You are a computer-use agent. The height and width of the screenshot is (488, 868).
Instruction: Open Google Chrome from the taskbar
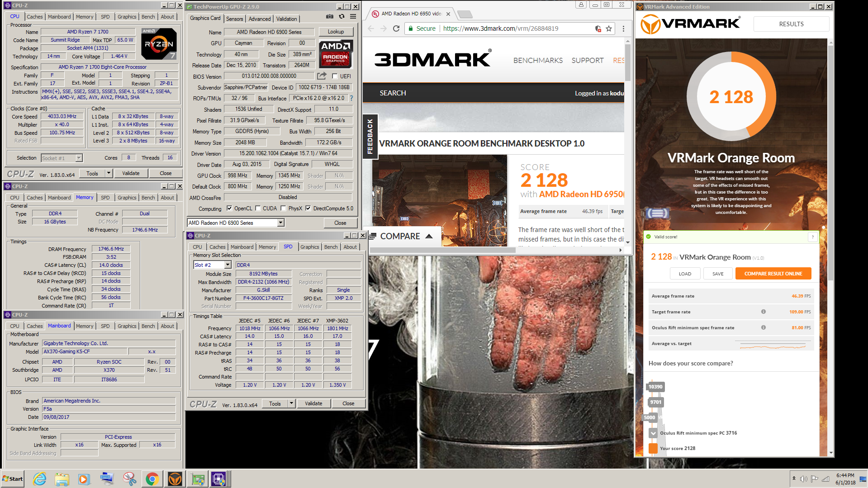point(152,479)
